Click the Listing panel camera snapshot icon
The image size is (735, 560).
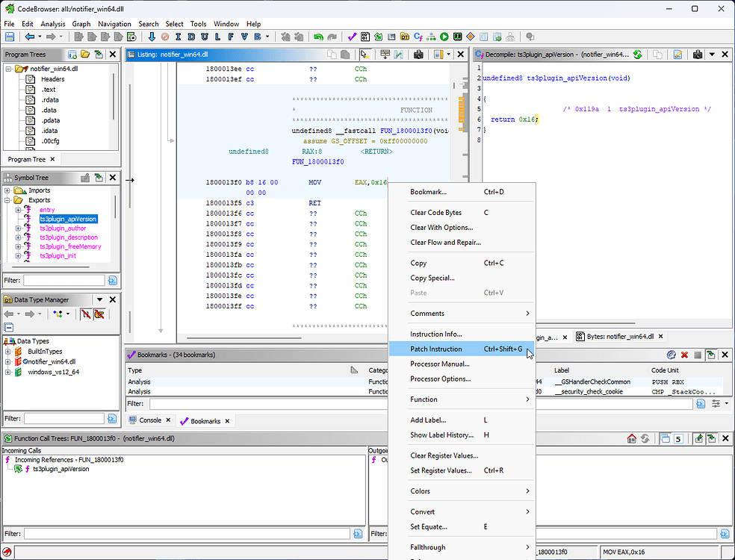[418, 55]
